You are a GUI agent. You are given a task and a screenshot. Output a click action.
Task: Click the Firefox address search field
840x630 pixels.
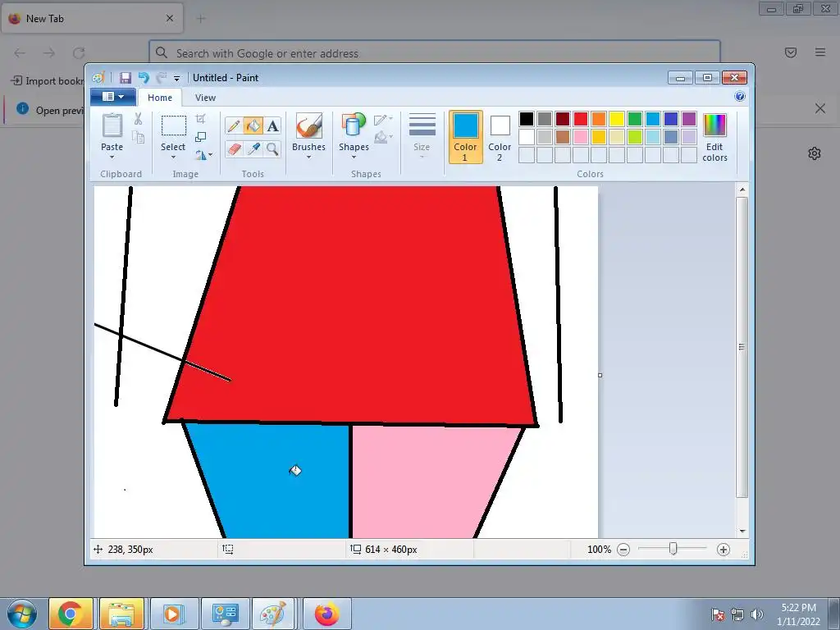coord(435,53)
